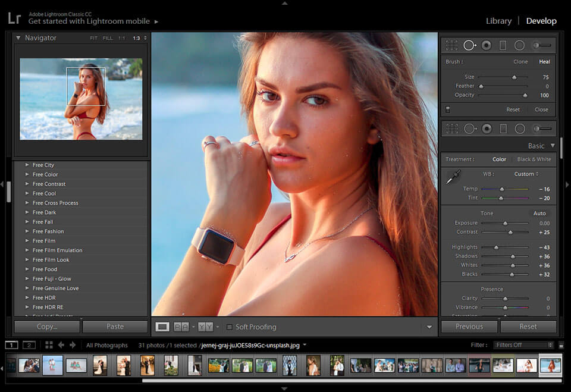Pick the White Balance eyedropper tool
Image resolution: width=571 pixels, height=392 pixels.
click(453, 177)
